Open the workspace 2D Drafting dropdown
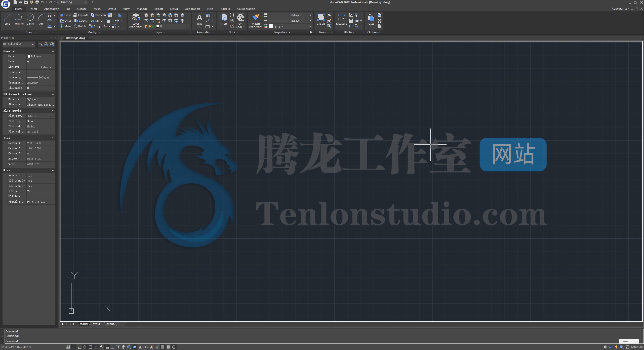Image resolution: width=644 pixels, height=350 pixels. click(x=85, y=2)
